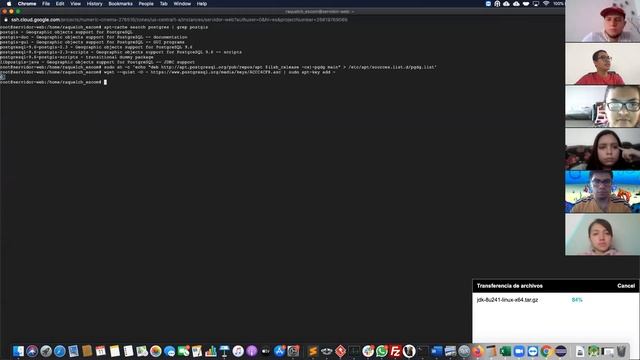The height and width of the screenshot is (360, 640).
Task: Cancel the file transfer
Action: (x=626, y=286)
